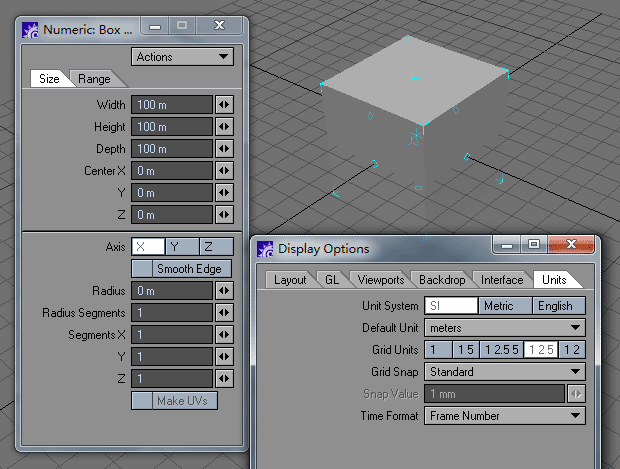Open the Default Unit meters dropdown
The image size is (620, 469).
coord(505,328)
